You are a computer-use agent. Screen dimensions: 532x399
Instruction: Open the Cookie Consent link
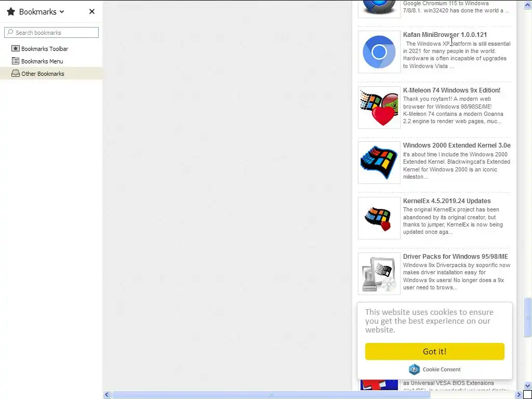point(442,369)
